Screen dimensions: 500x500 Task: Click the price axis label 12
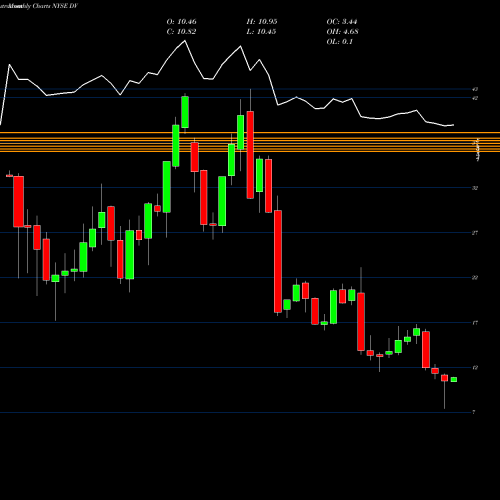tap(475, 368)
